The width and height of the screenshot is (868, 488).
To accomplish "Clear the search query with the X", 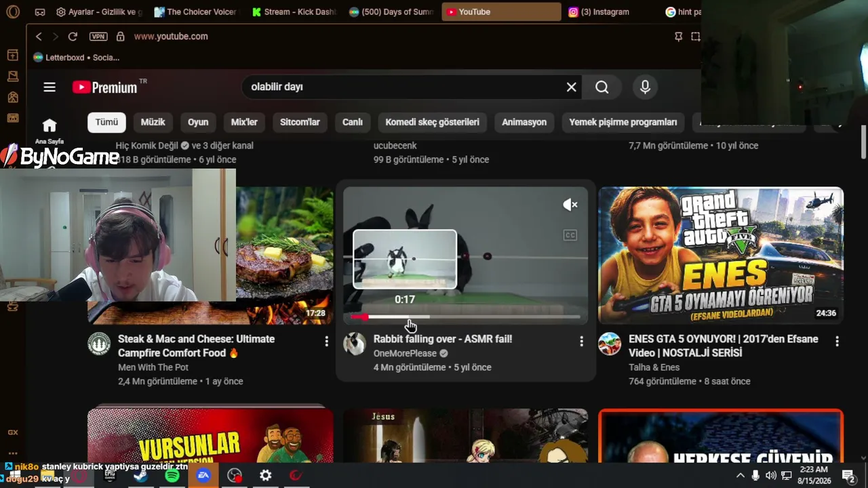I will pos(572,87).
